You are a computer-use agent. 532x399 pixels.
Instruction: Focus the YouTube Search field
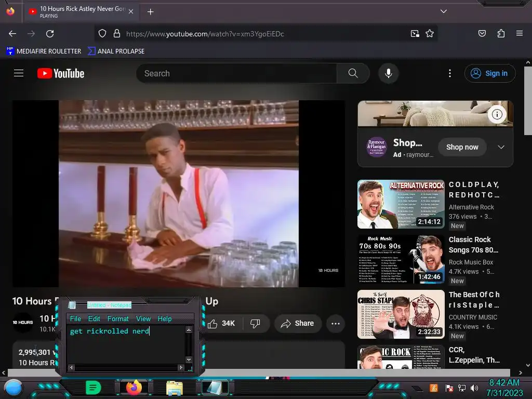click(x=236, y=73)
